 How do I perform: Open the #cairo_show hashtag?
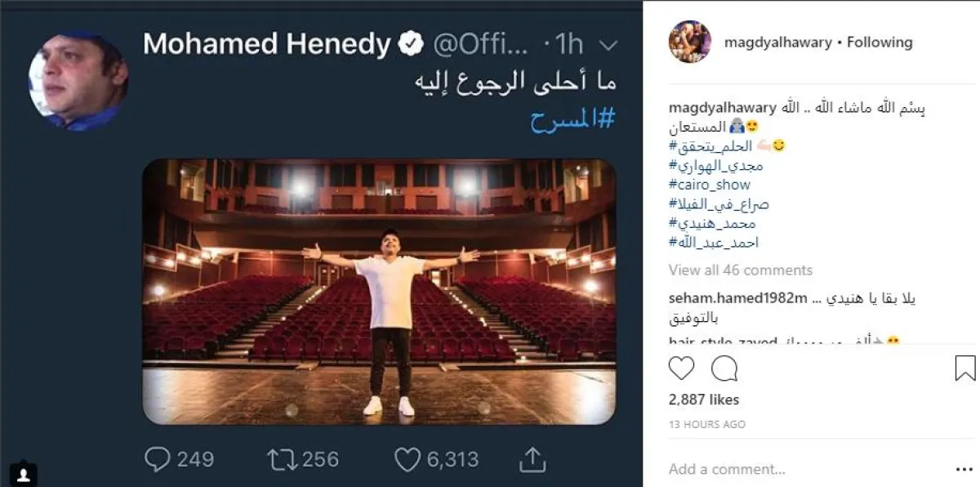[709, 185]
